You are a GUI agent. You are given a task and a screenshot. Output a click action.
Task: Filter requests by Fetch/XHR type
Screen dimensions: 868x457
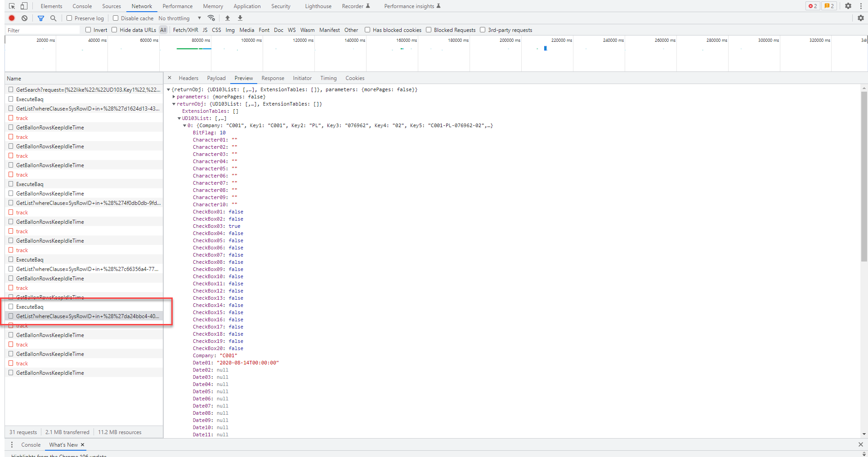pos(185,30)
